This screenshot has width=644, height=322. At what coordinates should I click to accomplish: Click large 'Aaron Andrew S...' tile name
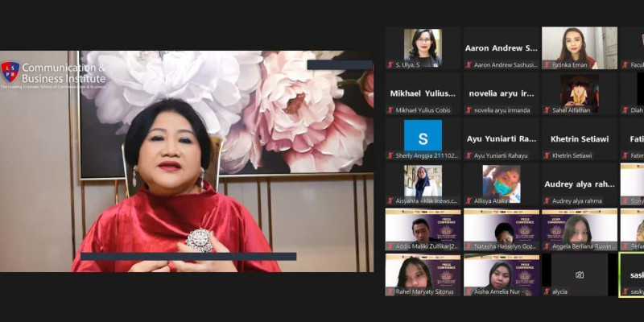pyautogui.click(x=502, y=48)
